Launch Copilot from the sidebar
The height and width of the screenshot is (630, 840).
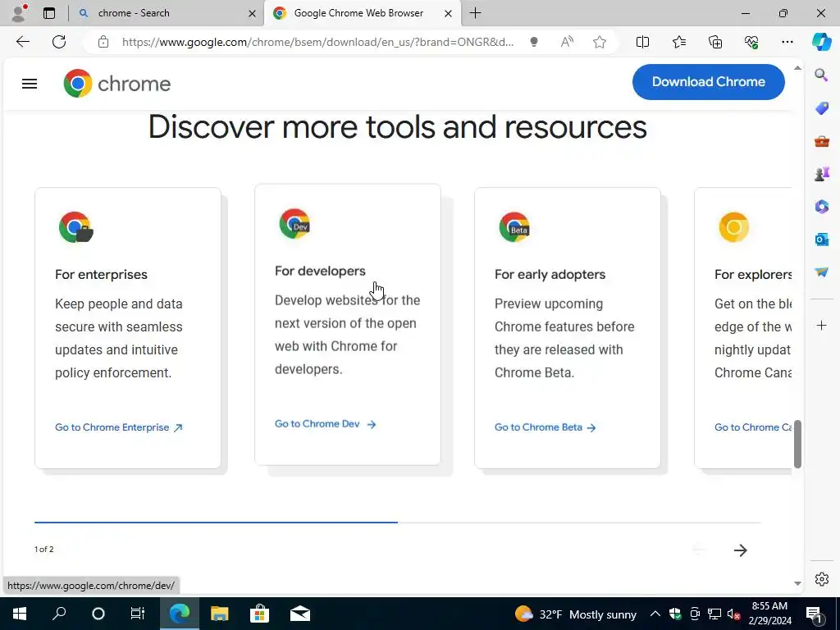coord(821,42)
